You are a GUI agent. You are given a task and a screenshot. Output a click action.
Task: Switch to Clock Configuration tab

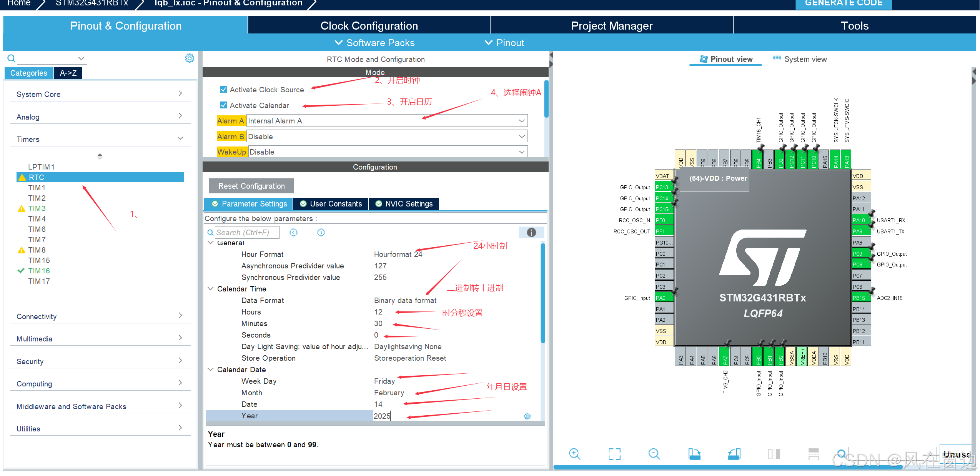(x=369, y=26)
